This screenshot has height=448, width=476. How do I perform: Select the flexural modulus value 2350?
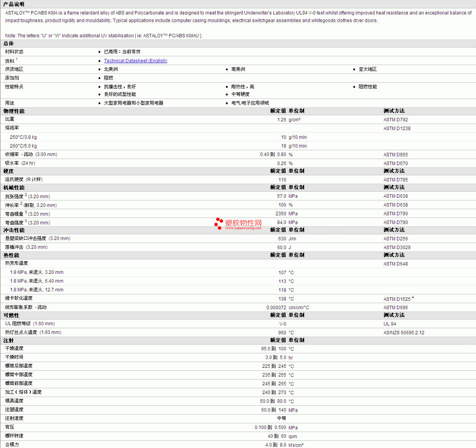point(281,214)
